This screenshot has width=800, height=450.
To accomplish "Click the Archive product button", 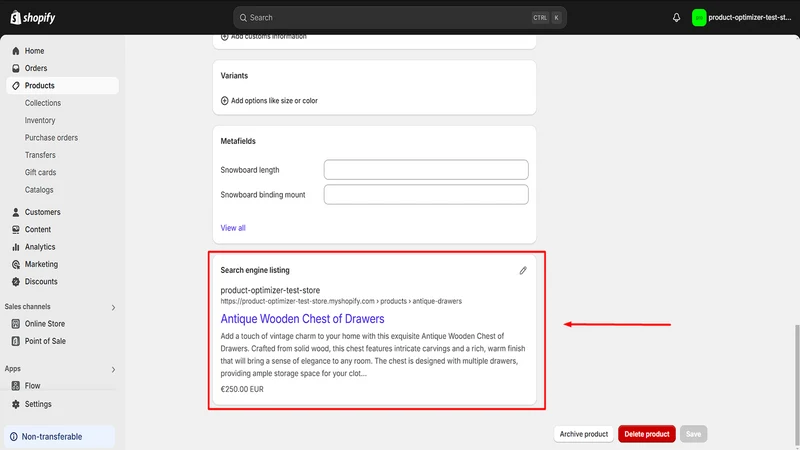I will [584, 434].
